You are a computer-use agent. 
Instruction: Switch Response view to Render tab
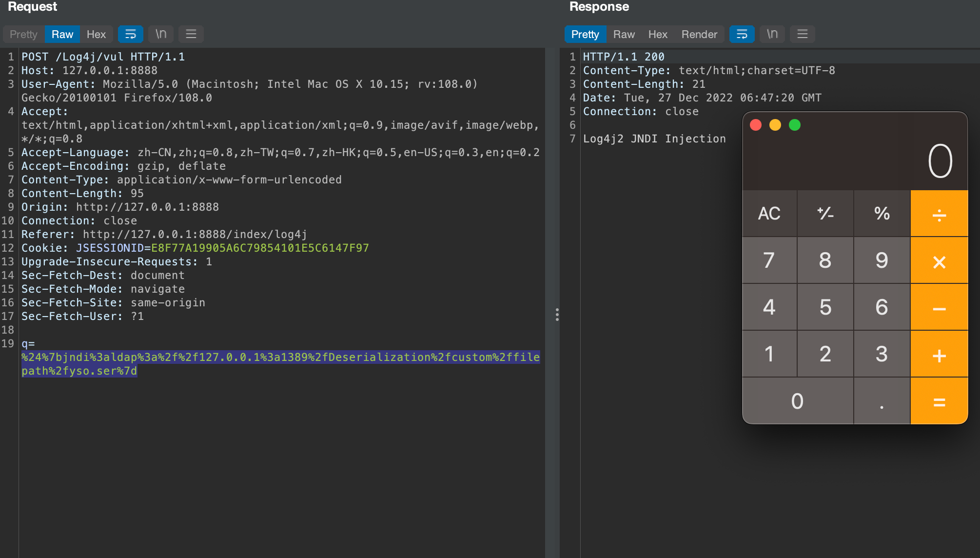pos(699,34)
